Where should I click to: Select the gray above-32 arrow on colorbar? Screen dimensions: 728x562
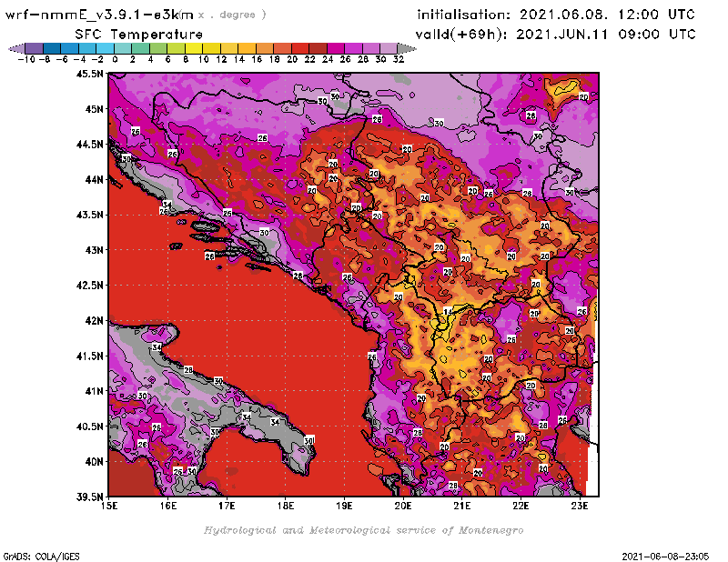tap(407, 48)
